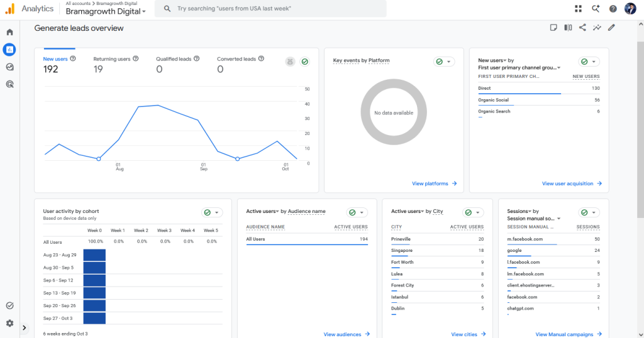Click the search input field
This screenshot has width=644, height=338.
pyautogui.click(x=270, y=9)
